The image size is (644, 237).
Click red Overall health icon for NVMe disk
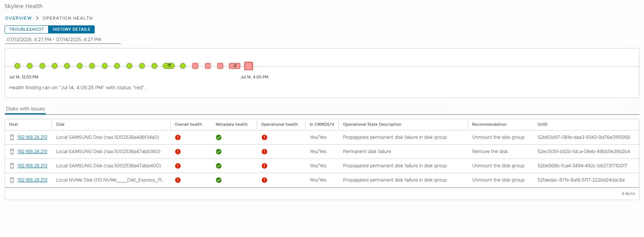click(178, 180)
